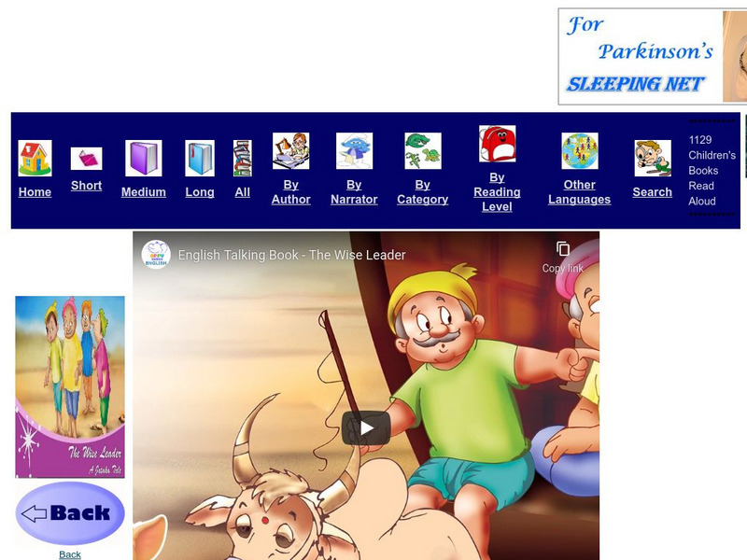Click the '1129 Children's Books Read Aloud' text
The image size is (747, 560).
[x=712, y=171]
